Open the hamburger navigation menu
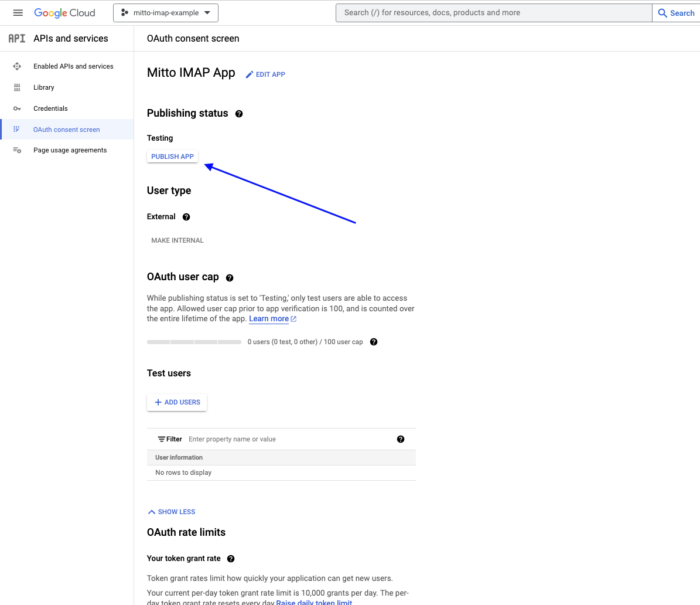 pyautogui.click(x=18, y=13)
